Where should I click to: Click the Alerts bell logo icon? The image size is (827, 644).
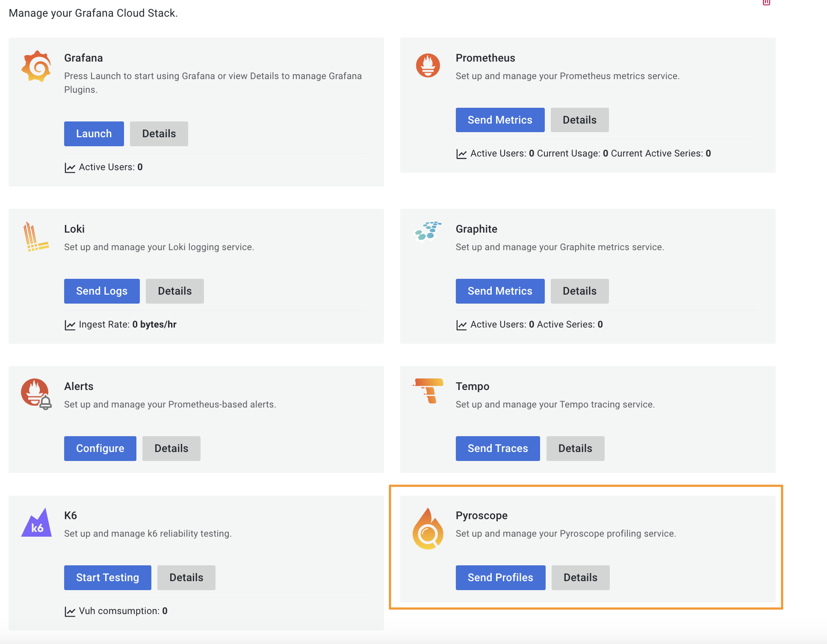pyautogui.click(x=36, y=394)
